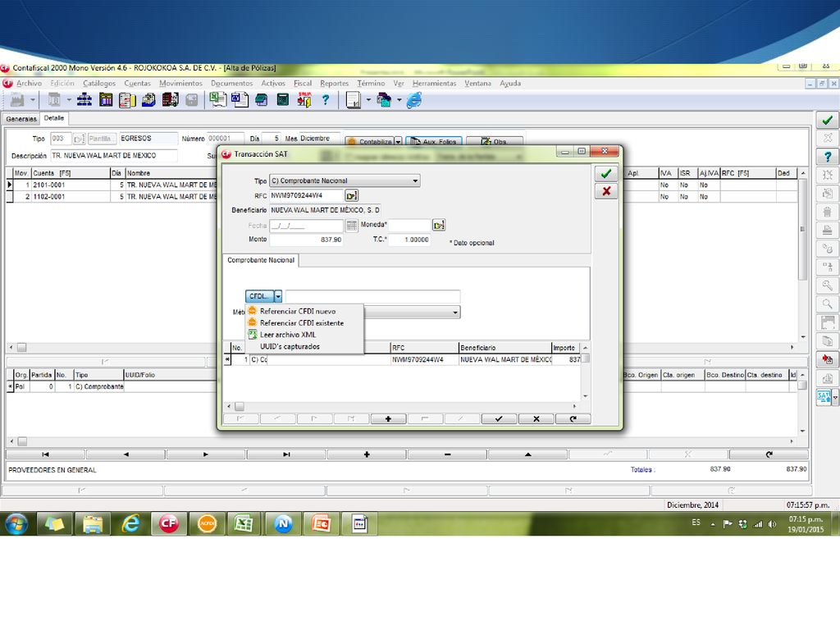840x630 pixels.
Task: Click the blue question mark help icon in toolbar
Action: pos(325,99)
